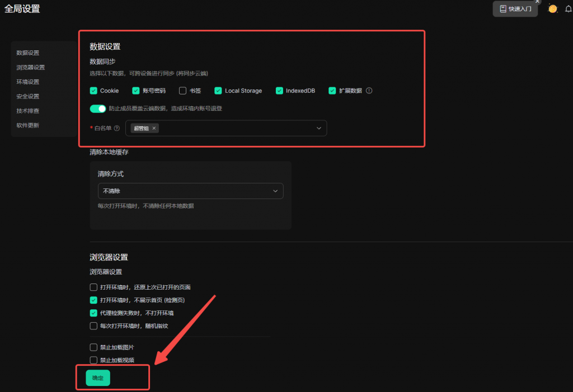Click the info icon next to 扩展数据

click(369, 91)
